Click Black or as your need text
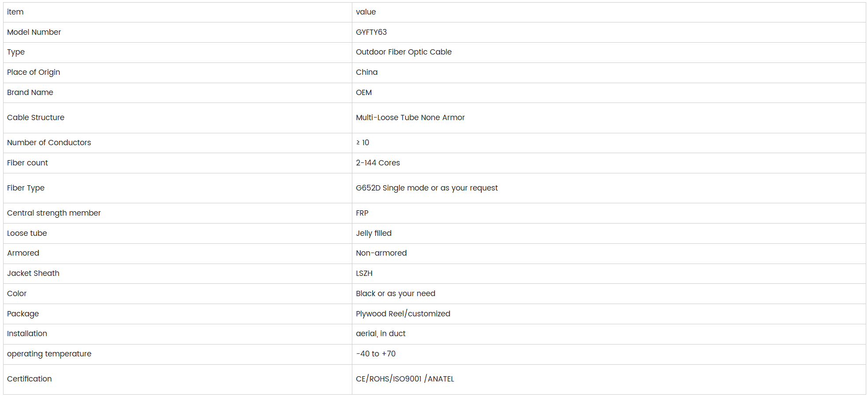The height and width of the screenshot is (396, 868). click(395, 293)
